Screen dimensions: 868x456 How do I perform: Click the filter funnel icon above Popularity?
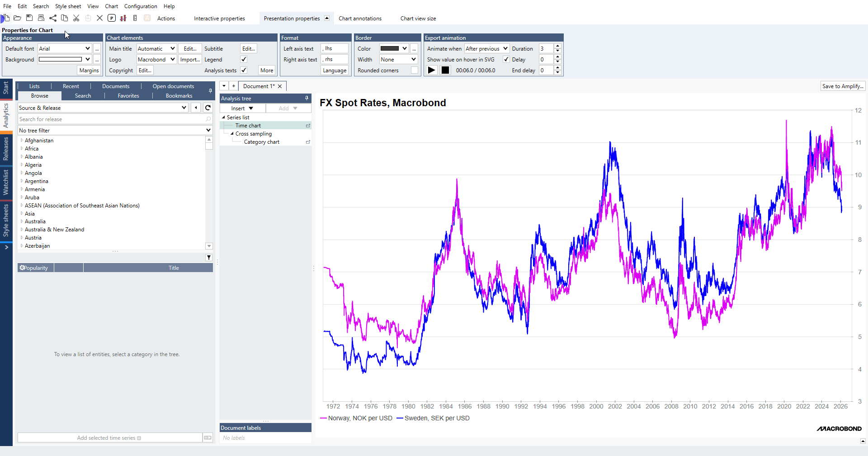[209, 258]
